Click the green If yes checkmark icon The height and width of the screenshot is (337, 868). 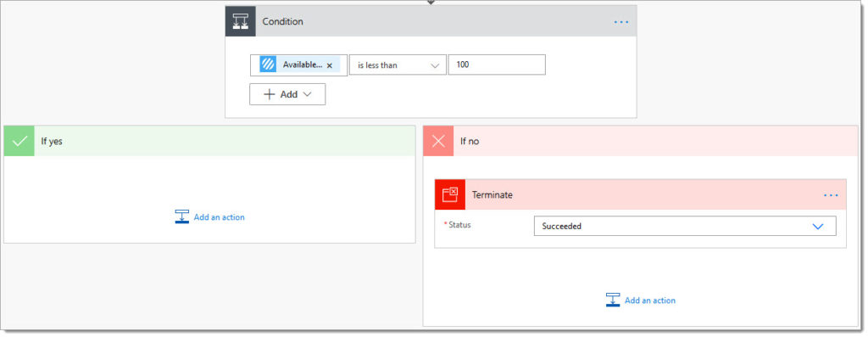pyautogui.click(x=19, y=141)
